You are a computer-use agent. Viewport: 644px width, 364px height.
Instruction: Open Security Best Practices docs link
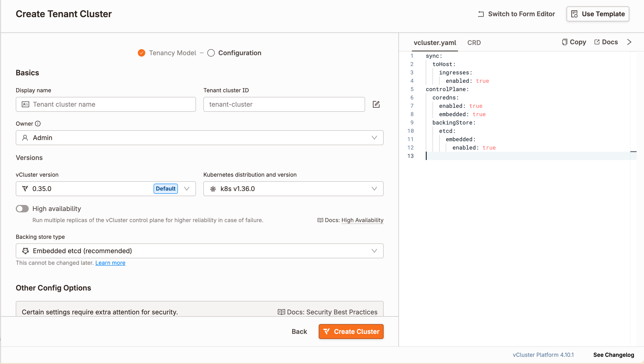tap(342, 312)
